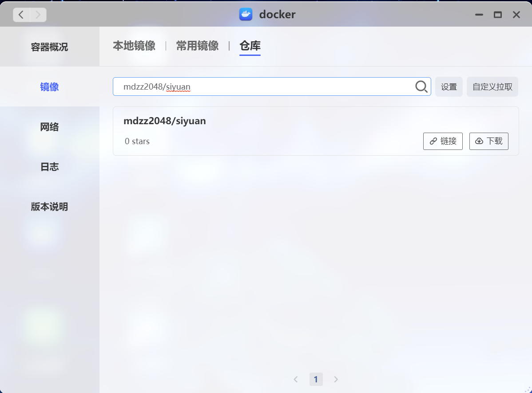Image resolution: width=532 pixels, height=393 pixels.
Task: Go to next page of results
Action: (336, 379)
